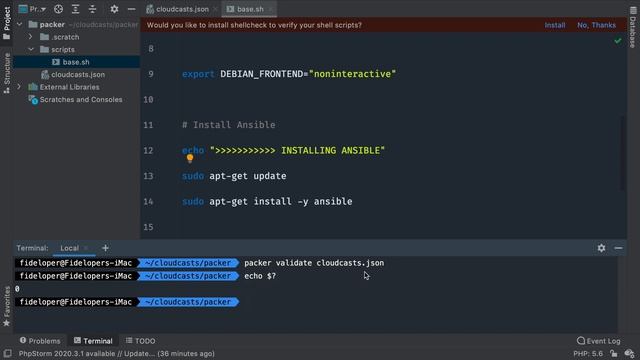Select the Local terminal tab
Image resolution: width=640 pixels, height=360 pixels.
(x=69, y=248)
